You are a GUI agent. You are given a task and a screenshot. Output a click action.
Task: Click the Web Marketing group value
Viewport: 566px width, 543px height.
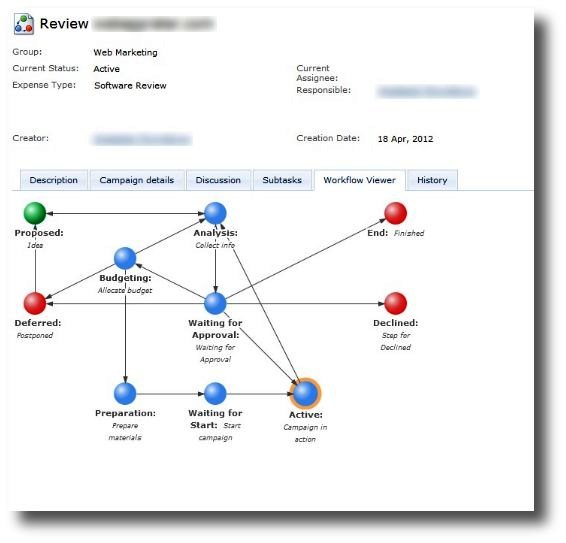125,52
